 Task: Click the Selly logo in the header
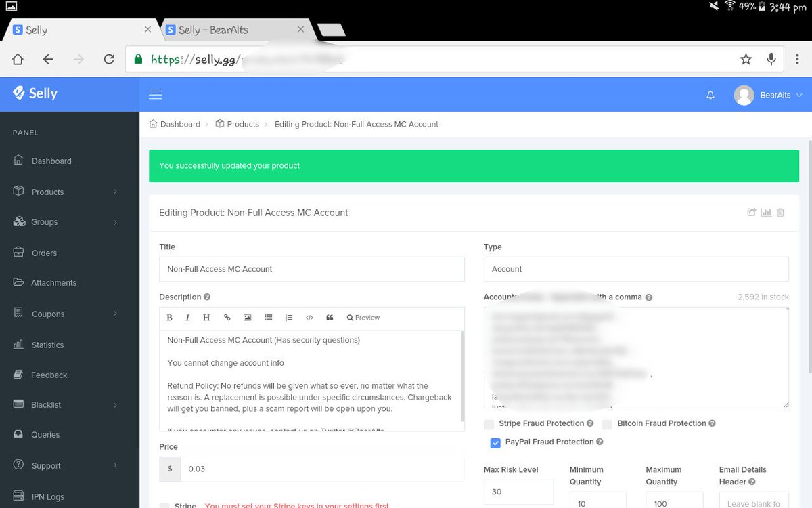(x=35, y=93)
